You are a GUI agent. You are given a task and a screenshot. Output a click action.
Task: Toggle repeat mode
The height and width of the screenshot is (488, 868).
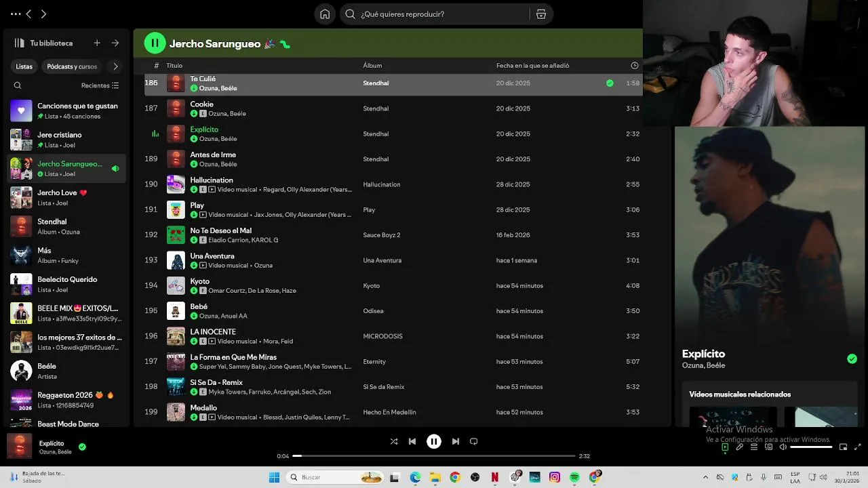pos(474,441)
